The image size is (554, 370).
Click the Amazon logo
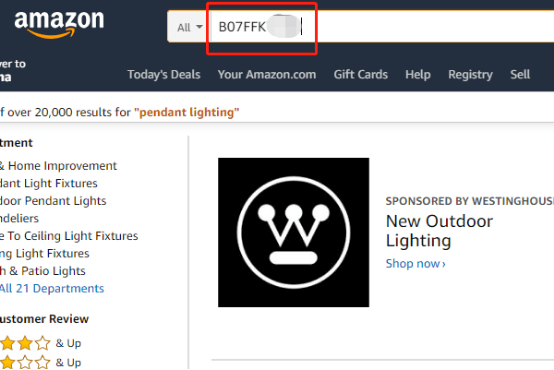tap(59, 24)
